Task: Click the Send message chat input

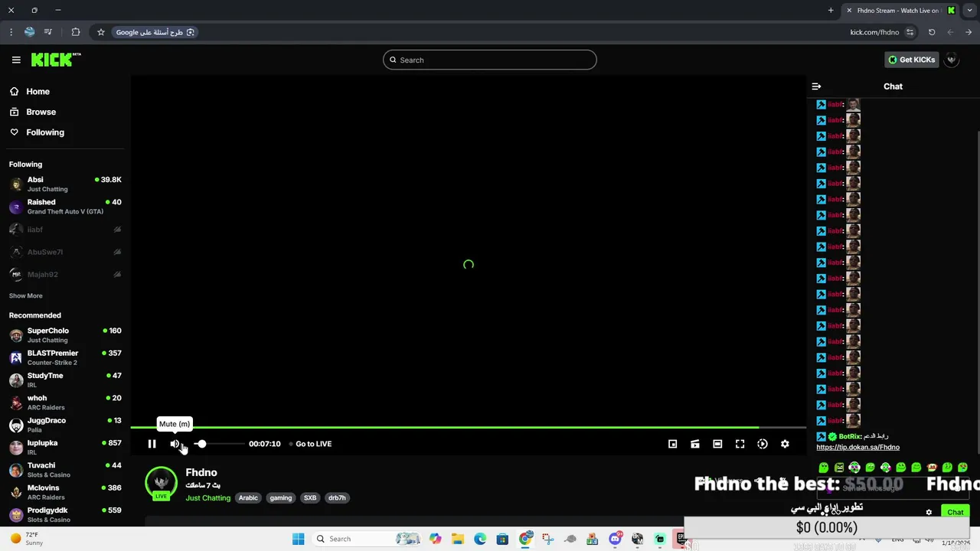Action: click(892, 487)
